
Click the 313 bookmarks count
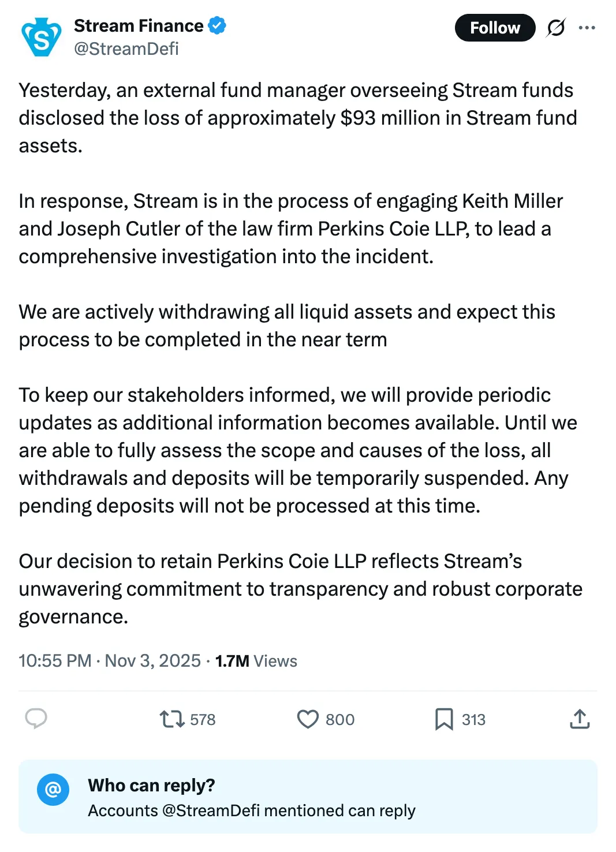[473, 720]
